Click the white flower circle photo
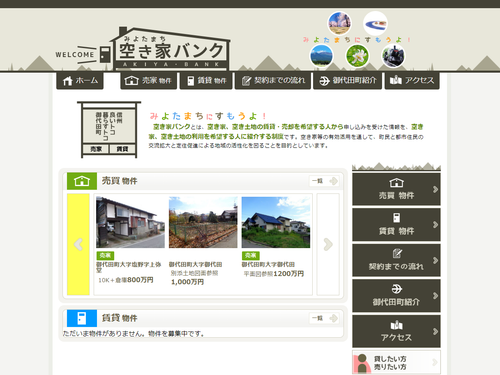The width and height of the screenshot is (500, 375). point(357,56)
